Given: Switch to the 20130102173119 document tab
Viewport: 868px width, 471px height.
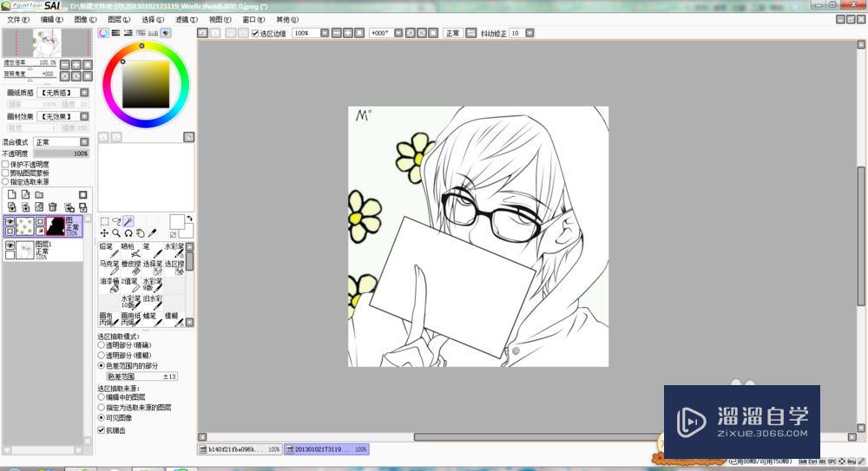Looking at the screenshot, I should pyautogui.click(x=326, y=449).
